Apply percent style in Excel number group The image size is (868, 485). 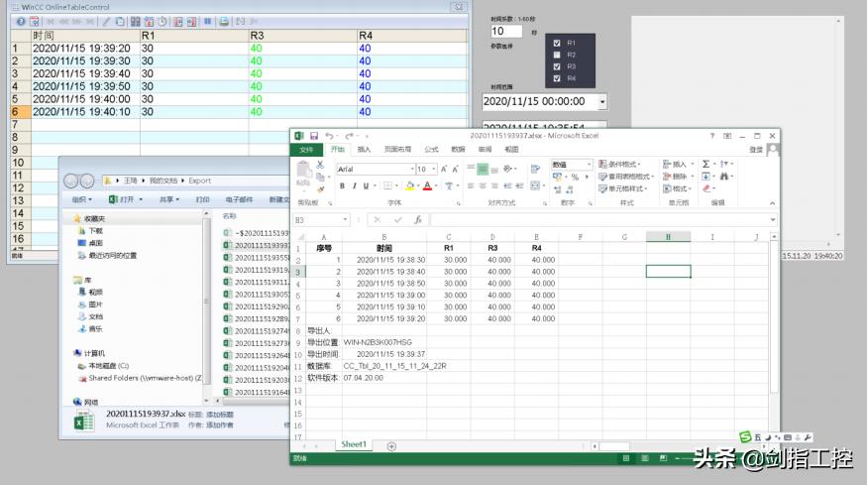click(575, 177)
